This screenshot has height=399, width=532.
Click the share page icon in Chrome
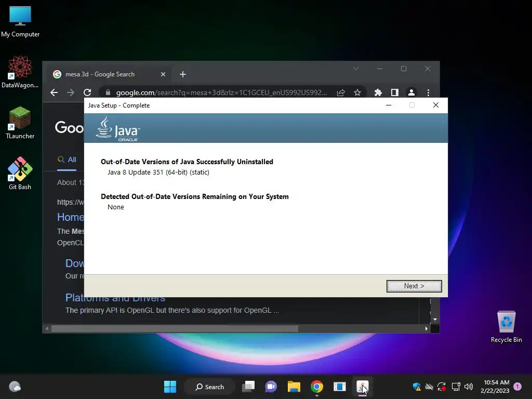click(341, 92)
